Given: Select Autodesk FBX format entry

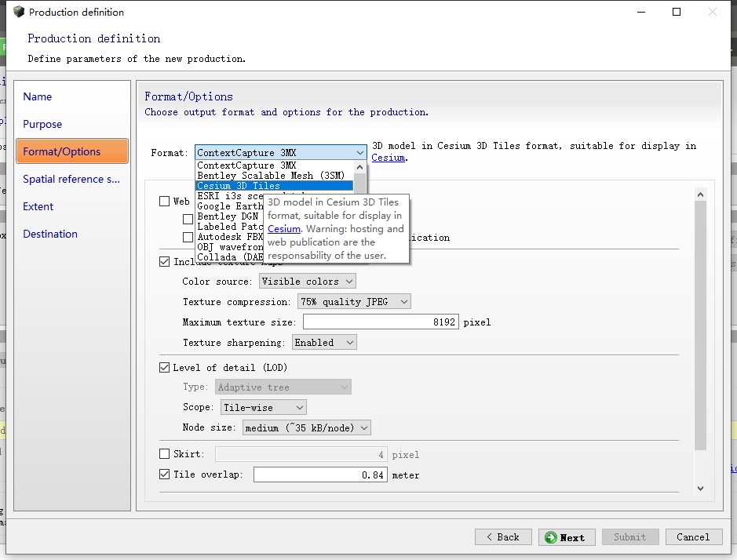Looking at the screenshot, I should [x=230, y=237].
